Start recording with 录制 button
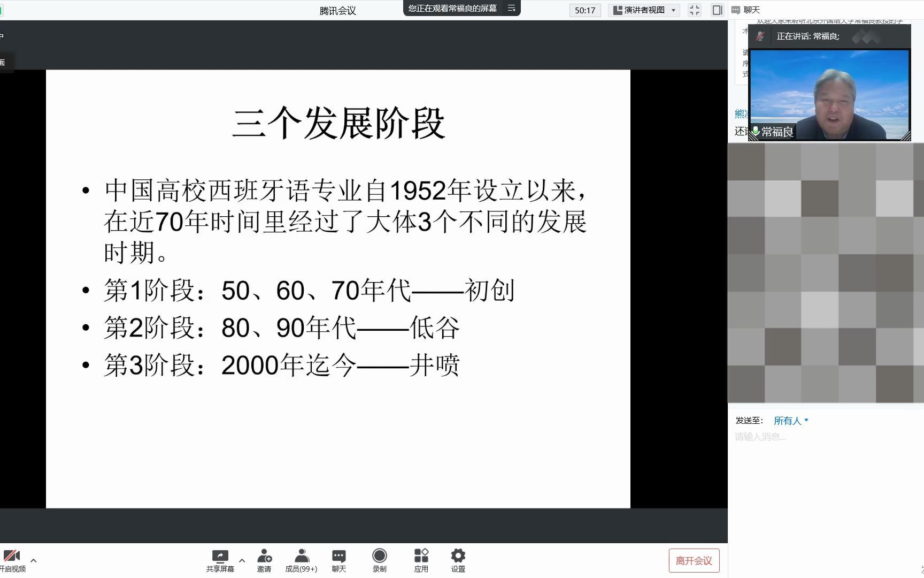 click(x=380, y=560)
